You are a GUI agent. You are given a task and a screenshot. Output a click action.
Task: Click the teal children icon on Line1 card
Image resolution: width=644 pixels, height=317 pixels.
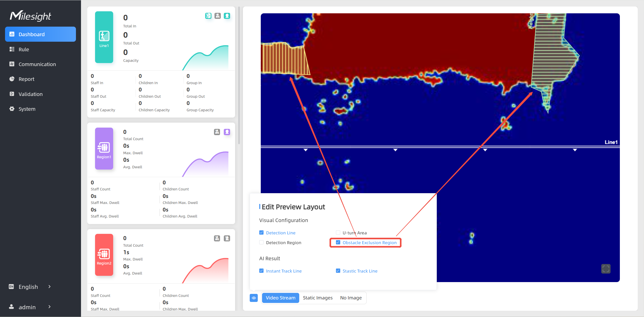click(x=227, y=16)
